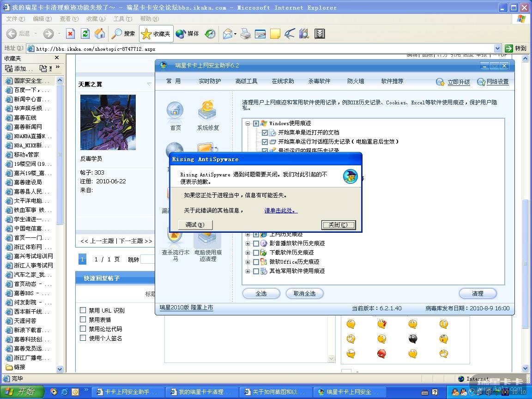
Task: Click the IE Refresh toolbar icon
Action: click(x=85, y=34)
